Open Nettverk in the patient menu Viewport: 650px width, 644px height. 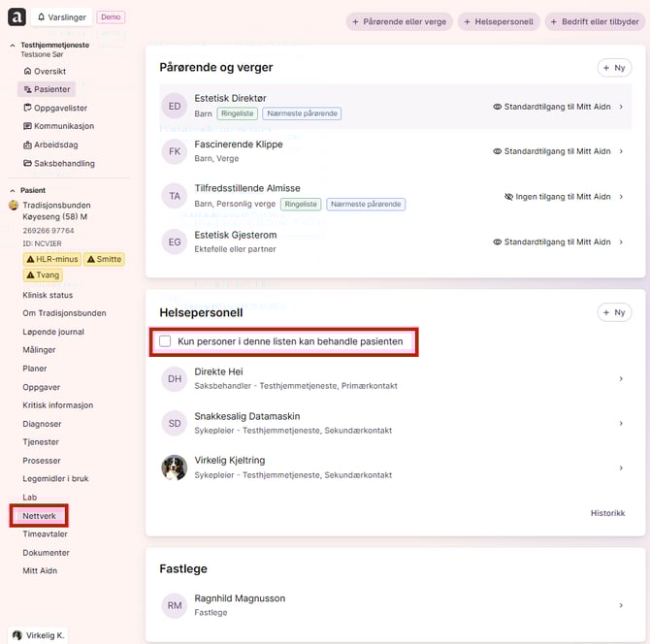pos(39,516)
